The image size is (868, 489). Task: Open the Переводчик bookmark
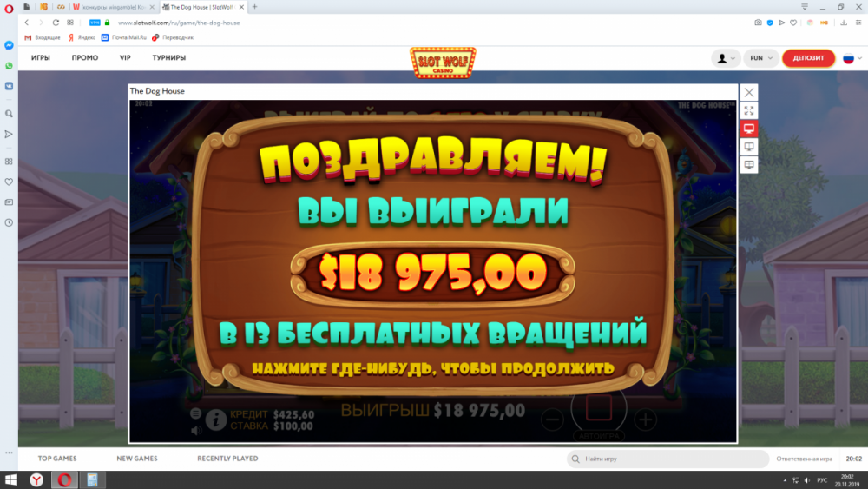coord(173,37)
